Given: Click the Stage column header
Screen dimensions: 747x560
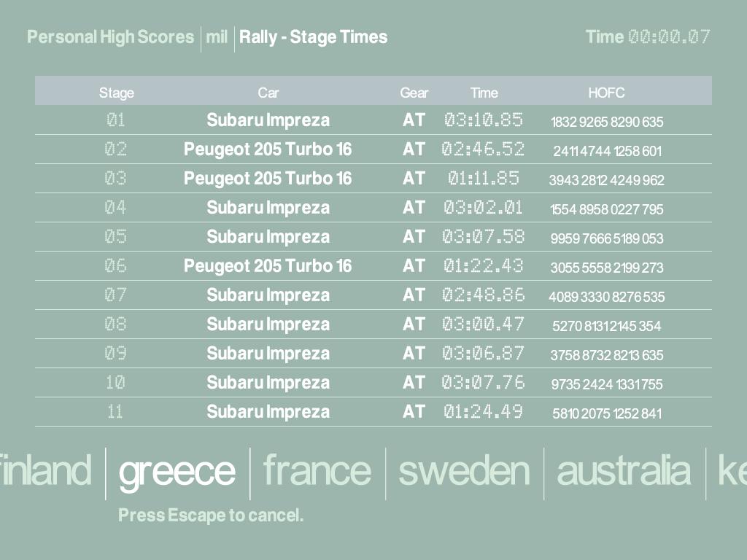Looking at the screenshot, I should point(117,93).
